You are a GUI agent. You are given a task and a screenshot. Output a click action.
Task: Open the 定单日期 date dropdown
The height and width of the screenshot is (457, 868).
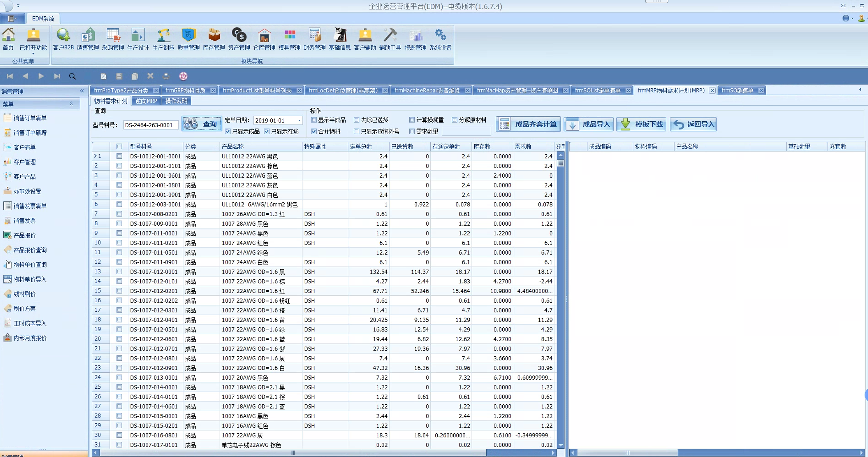(x=299, y=120)
